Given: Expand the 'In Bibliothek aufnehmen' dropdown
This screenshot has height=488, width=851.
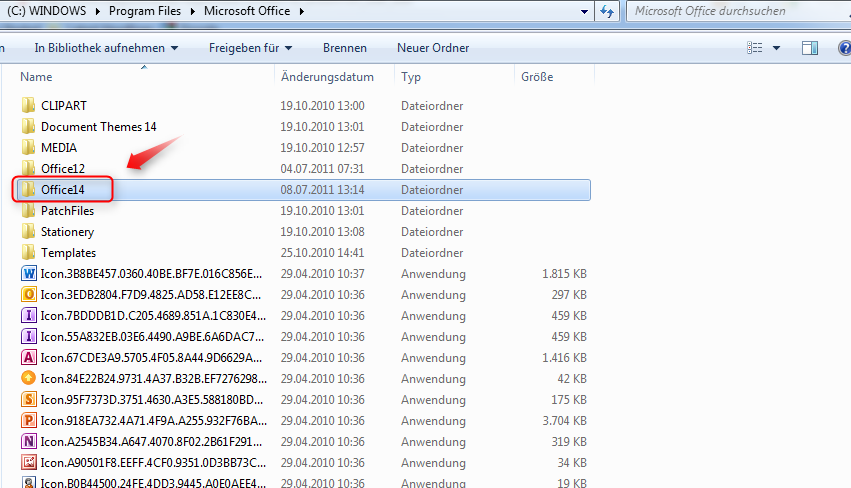Looking at the screenshot, I should 106,48.
